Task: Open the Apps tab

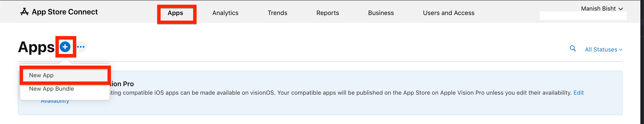Action: tap(175, 13)
